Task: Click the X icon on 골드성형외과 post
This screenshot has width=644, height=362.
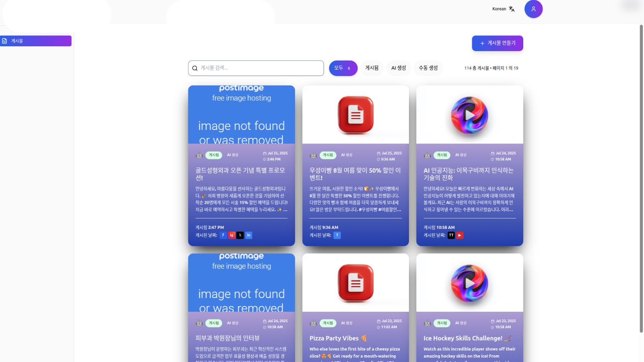Action: (x=240, y=235)
